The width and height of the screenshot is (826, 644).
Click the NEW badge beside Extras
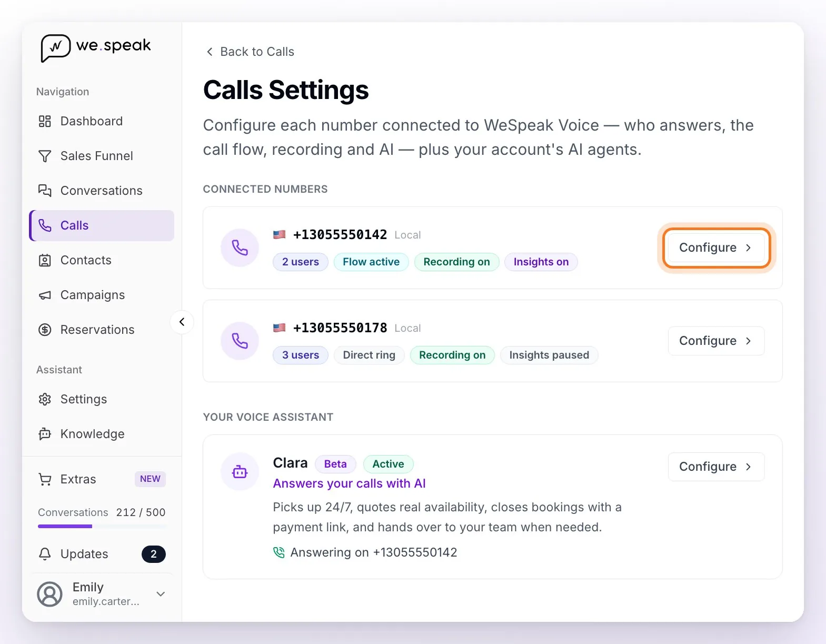pyautogui.click(x=150, y=479)
